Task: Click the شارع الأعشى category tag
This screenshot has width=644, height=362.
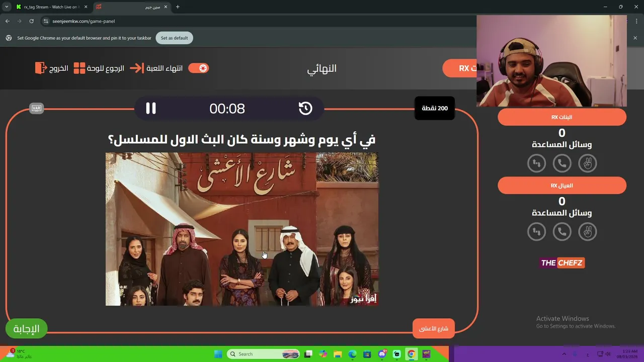Action: (x=434, y=328)
